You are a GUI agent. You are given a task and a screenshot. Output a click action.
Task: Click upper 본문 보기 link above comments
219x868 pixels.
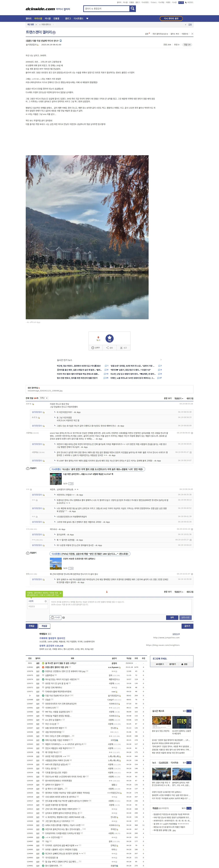pyautogui.click(x=168, y=398)
